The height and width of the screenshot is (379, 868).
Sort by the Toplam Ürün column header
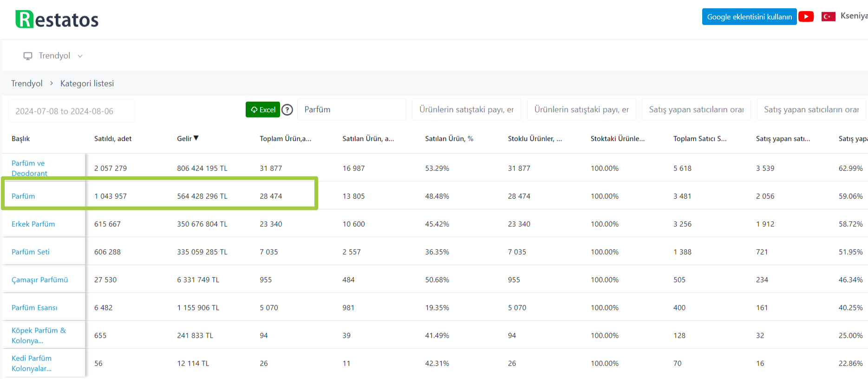tap(285, 138)
